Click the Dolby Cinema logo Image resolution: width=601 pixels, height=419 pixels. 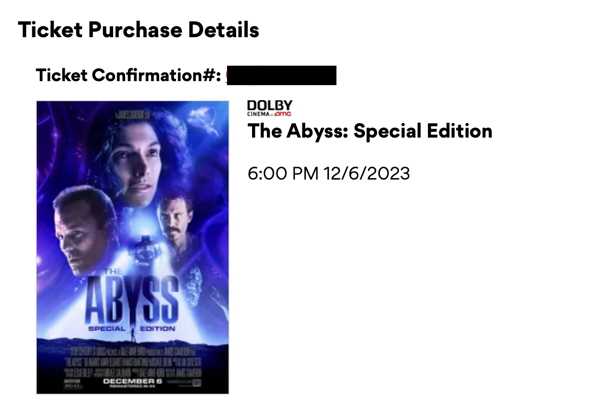pyautogui.click(x=269, y=108)
